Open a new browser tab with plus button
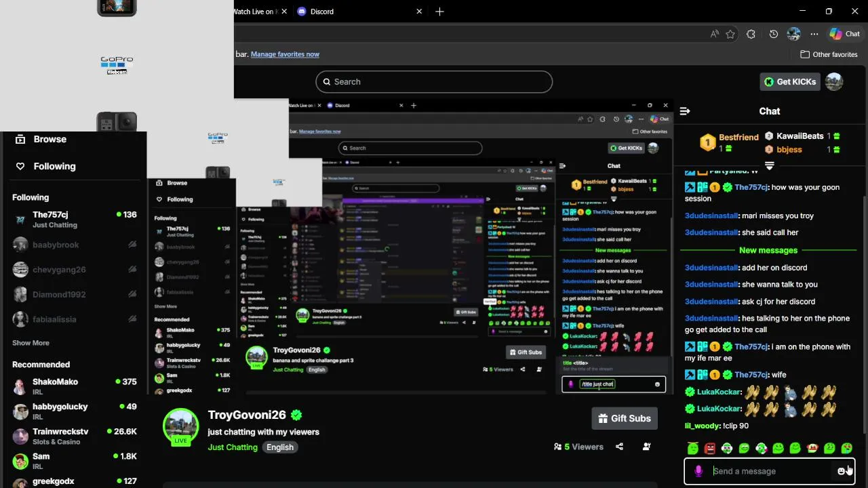The height and width of the screenshot is (488, 868). pyautogui.click(x=439, y=12)
